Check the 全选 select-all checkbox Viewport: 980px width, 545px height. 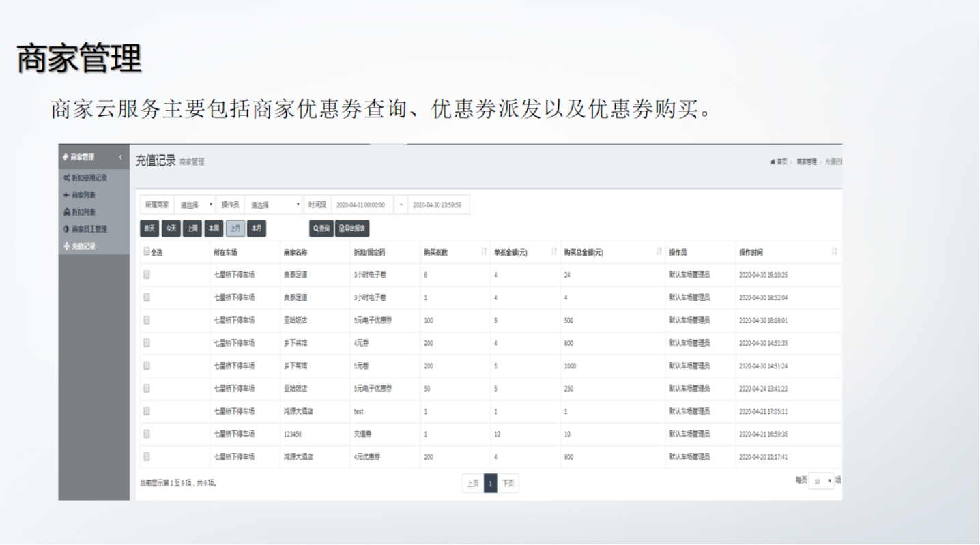(147, 252)
